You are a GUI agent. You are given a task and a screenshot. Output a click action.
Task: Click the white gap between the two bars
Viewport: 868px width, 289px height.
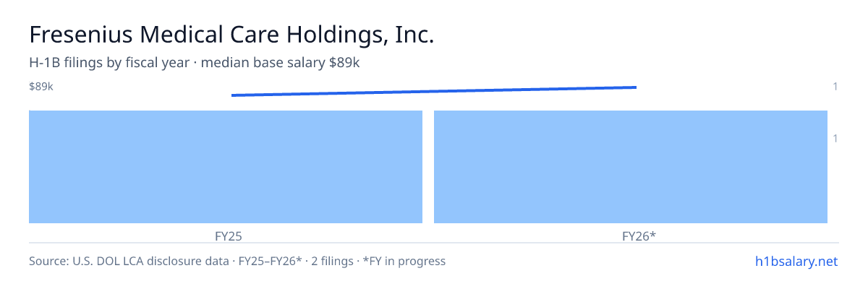(428, 167)
